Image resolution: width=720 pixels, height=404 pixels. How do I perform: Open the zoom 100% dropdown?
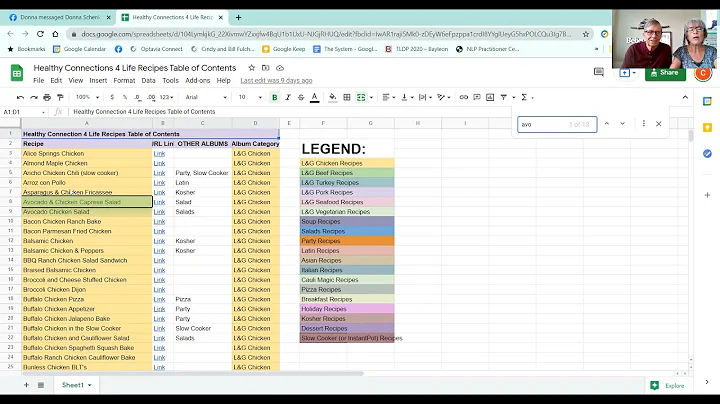click(x=87, y=97)
